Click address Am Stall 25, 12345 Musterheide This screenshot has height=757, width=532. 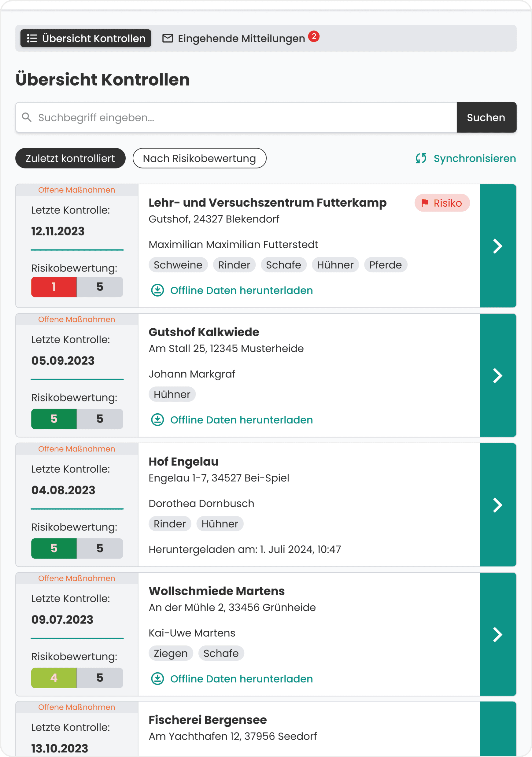pos(226,349)
